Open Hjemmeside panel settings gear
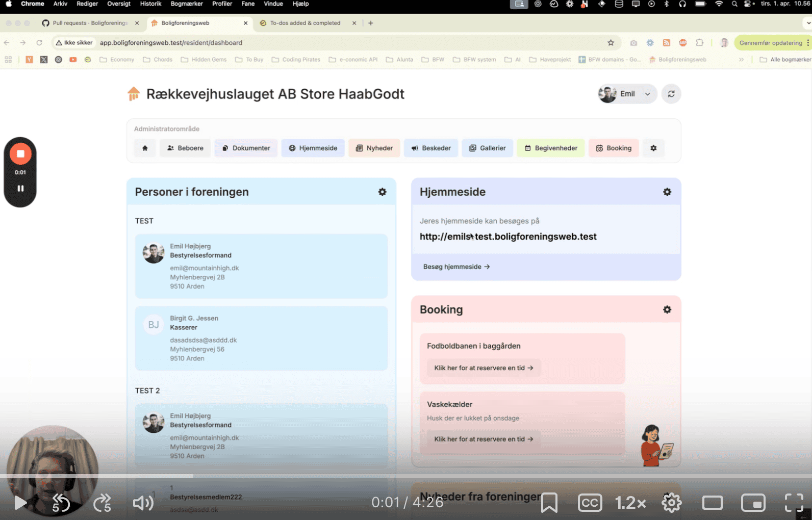The width and height of the screenshot is (812, 520). tap(667, 192)
